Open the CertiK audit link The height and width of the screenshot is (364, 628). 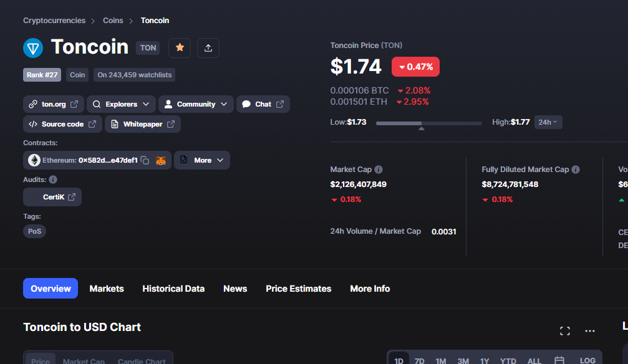52,197
